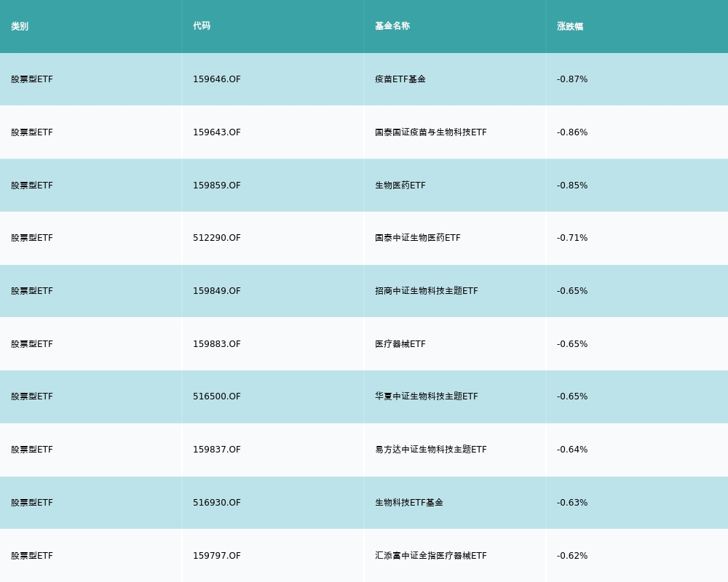Click fund name 国泰国证疫苗与生物科技ETF
This screenshot has height=582, width=728.
[x=431, y=132]
